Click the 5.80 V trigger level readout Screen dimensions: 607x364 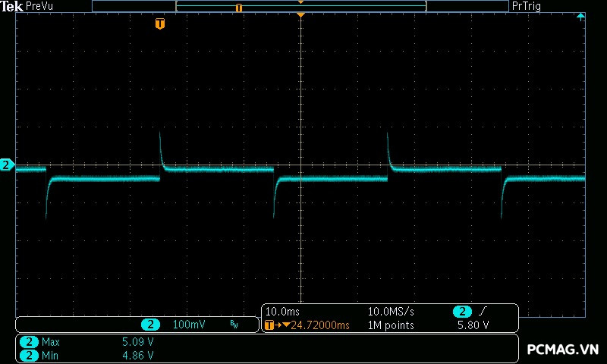click(x=472, y=325)
